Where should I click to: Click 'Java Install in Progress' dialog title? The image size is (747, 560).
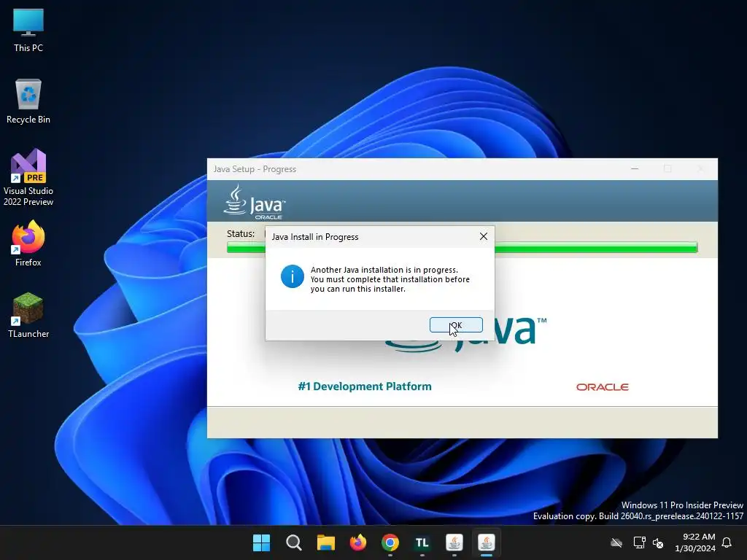(x=315, y=237)
